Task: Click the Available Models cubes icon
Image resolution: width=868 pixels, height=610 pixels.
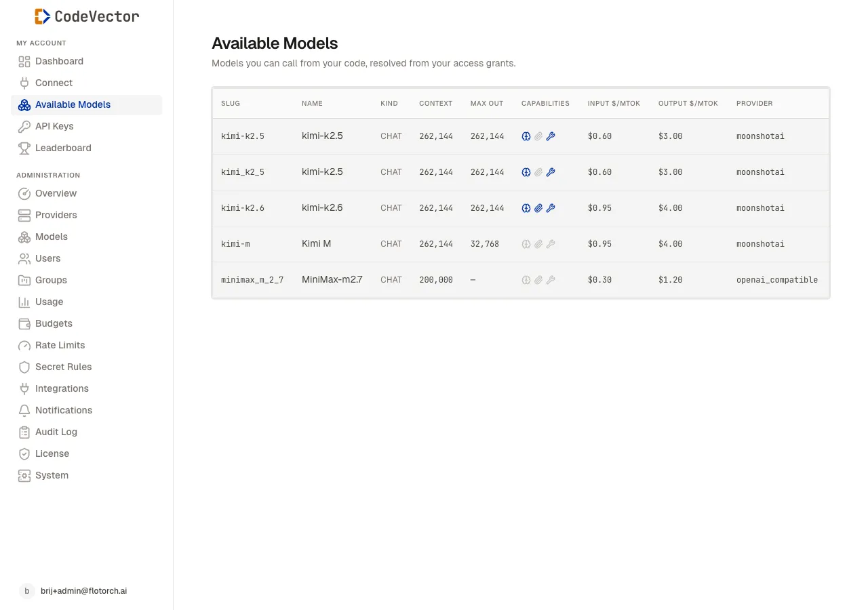Action: [x=24, y=105]
